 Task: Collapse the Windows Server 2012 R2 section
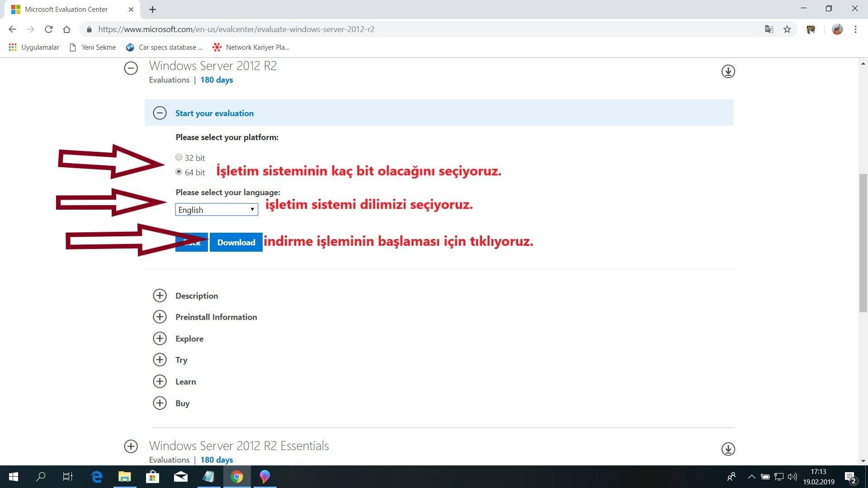pos(131,68)
